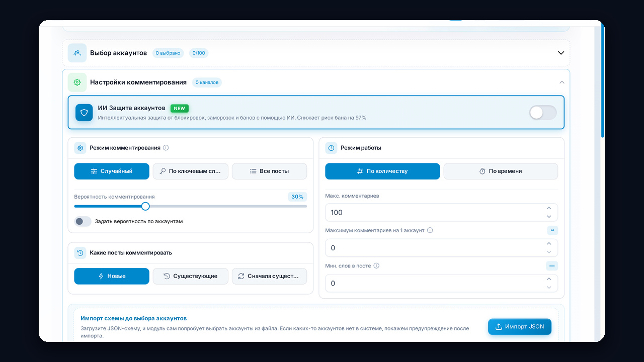This screenshot has height=362, width=644.
Task: Click the infinity badge for per-account maximum
Action: 552,230
